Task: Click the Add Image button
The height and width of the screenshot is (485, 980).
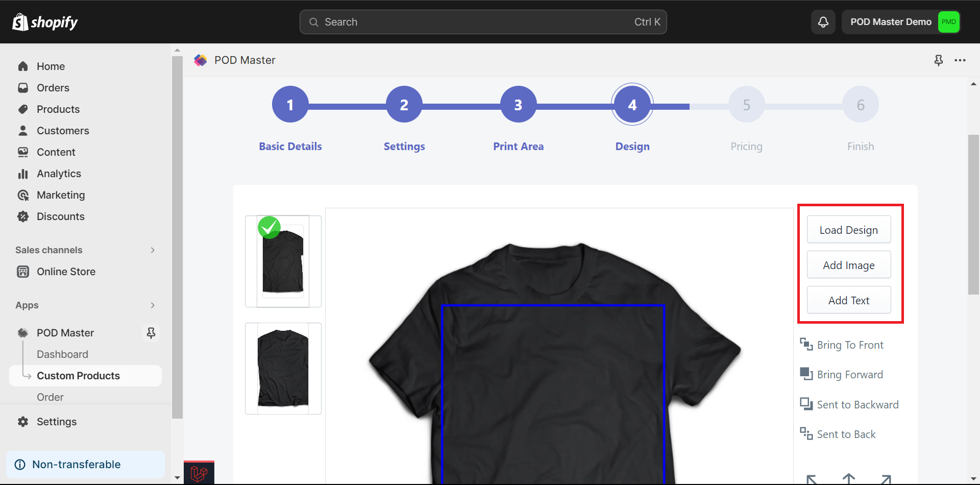Action: click(849, 265)
